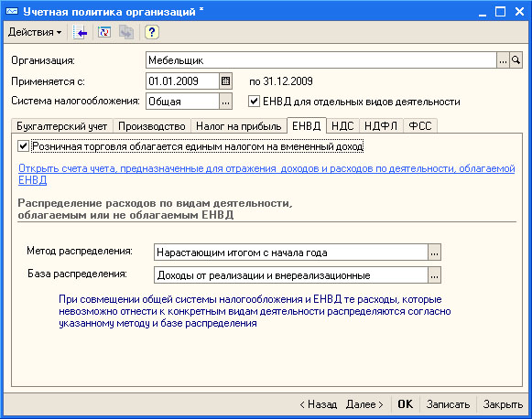Click the Применяется с date input field
The height and width of the screenshot is (419, 532).
[183, 81]
